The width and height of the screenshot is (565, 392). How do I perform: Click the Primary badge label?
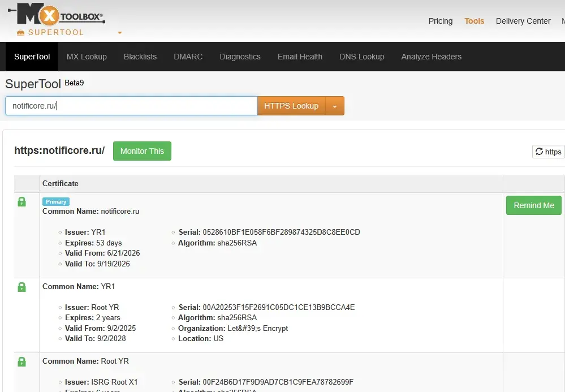(x=56, y=202)
